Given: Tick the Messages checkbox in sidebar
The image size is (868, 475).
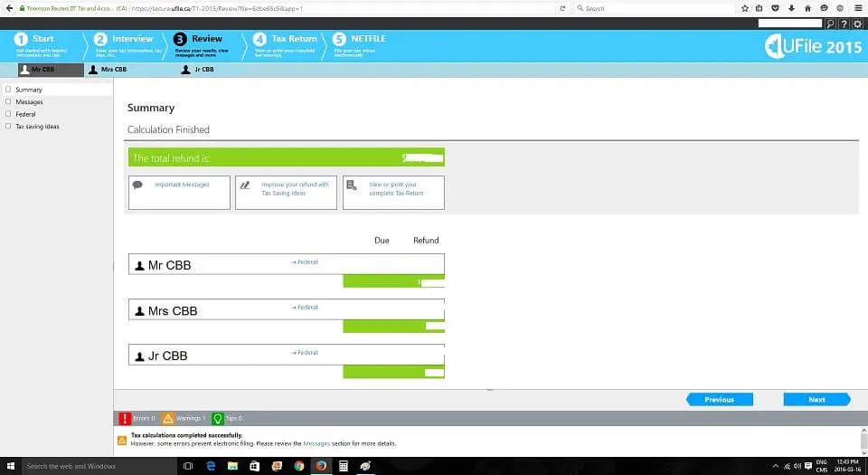Looking at the screenshot, I should [8, 101].
